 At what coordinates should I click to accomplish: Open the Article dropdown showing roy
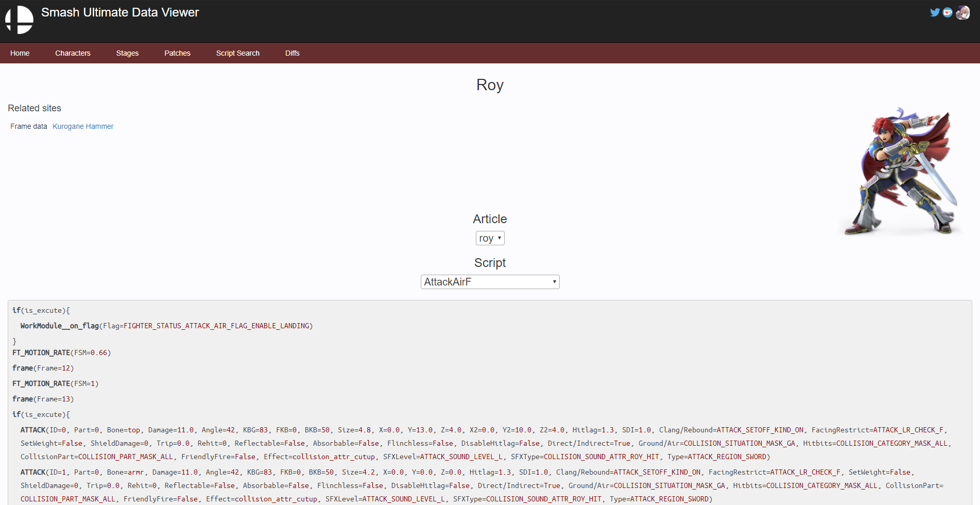click(490, 238)
